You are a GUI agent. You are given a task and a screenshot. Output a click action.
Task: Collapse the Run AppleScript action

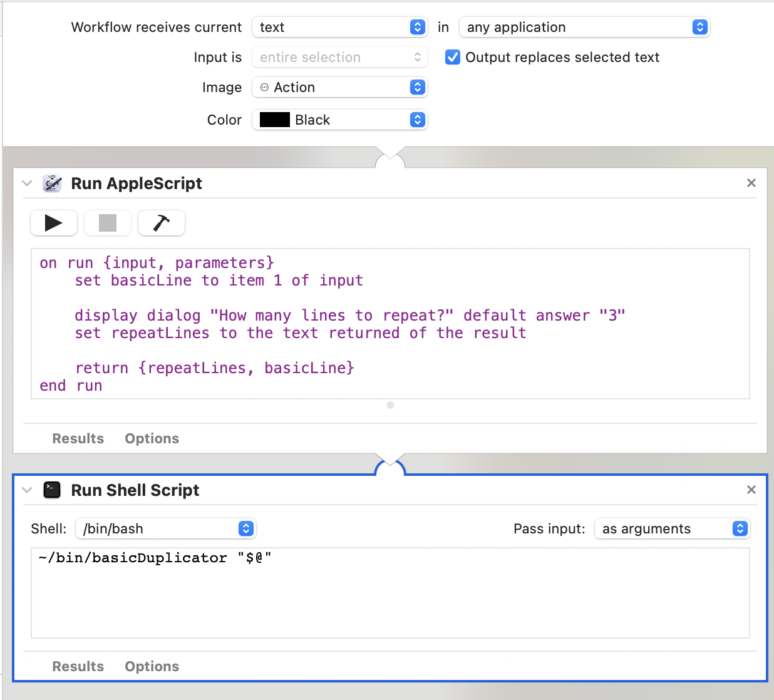point(27,183)
